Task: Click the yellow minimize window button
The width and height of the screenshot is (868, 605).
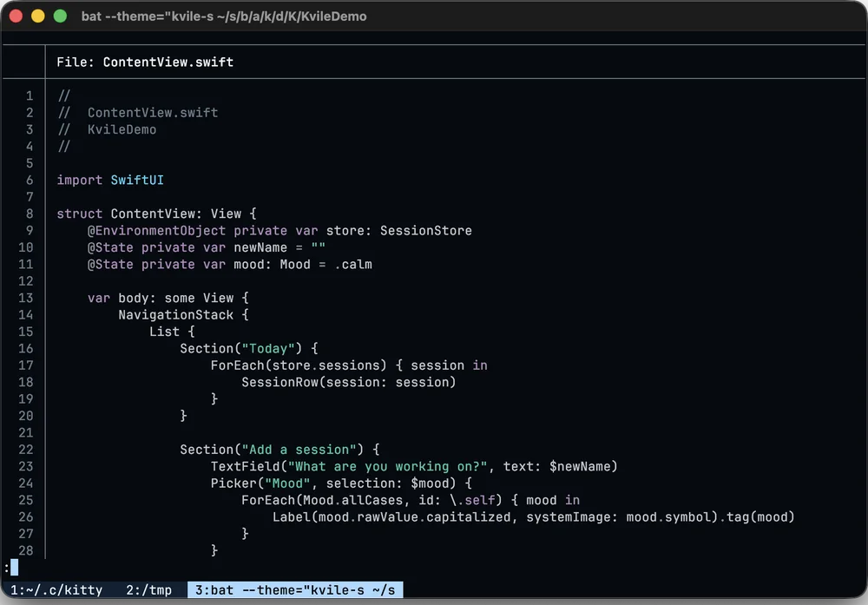Action: (x=38, y=16)
